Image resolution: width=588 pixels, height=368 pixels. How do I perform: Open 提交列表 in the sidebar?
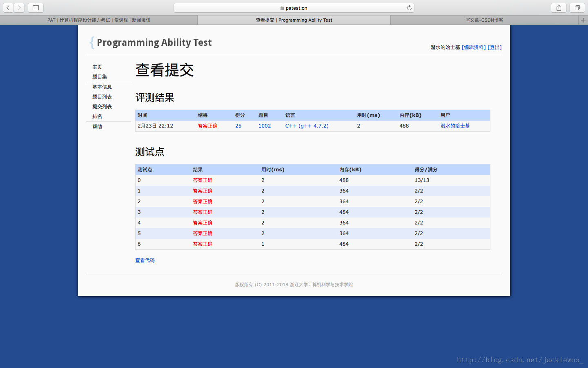click(x=102, y=107)
